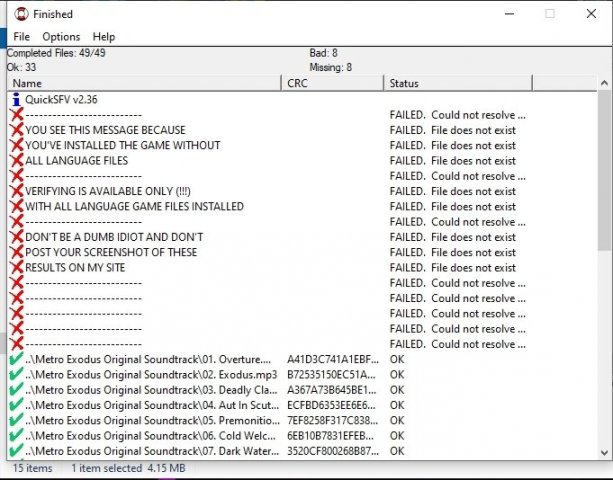Screen dimensions: 613x480
Task: Click red X icon next to YOU SEE THIS MESSAGE BECAUSE
Action: 16,130
